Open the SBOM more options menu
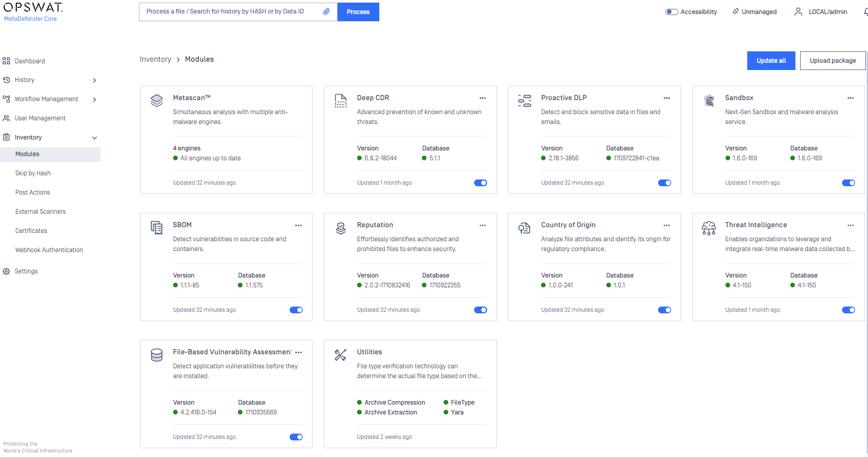 click(x=298, y=225)
